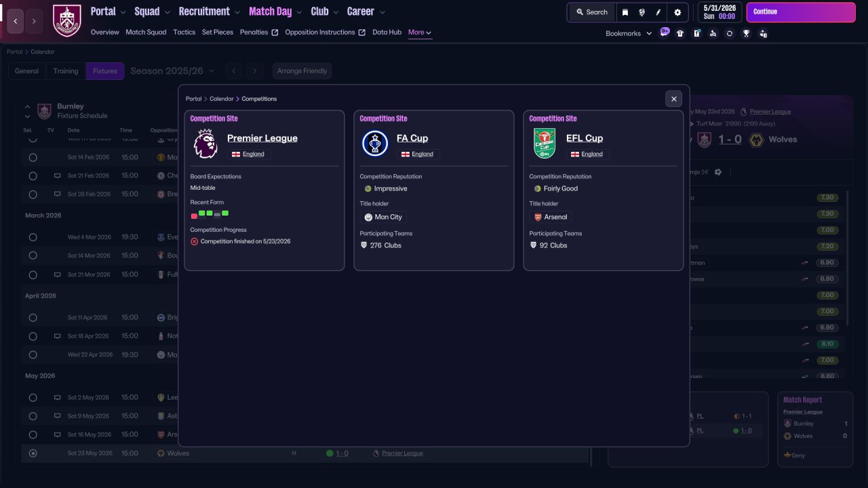Click the Burnley club crest in the header

(x=66, y=21)
